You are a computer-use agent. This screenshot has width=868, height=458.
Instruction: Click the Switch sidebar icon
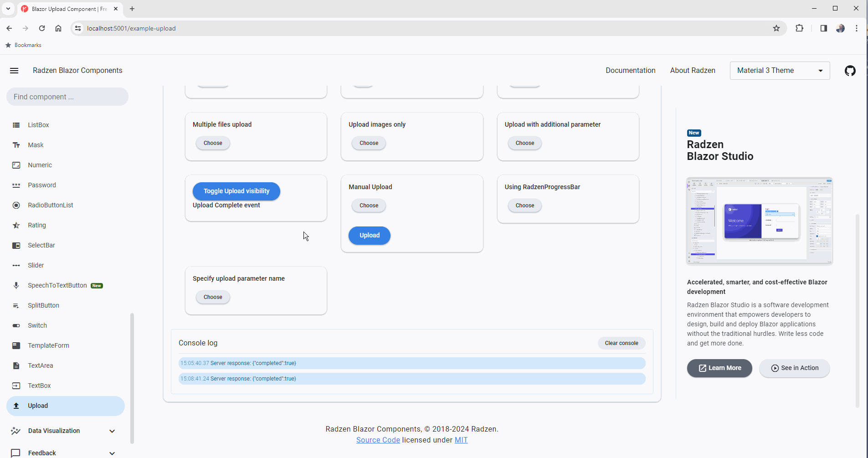click(16, 325)
